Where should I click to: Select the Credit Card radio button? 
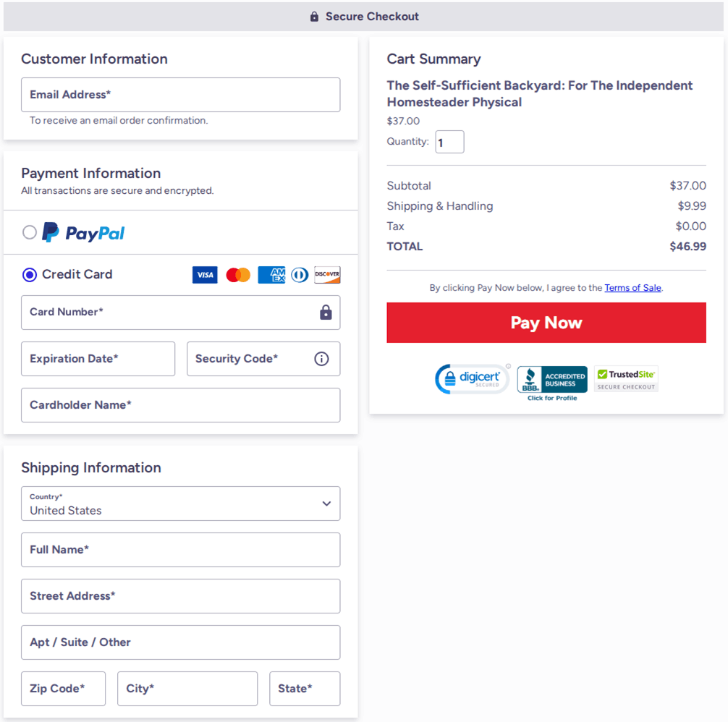click(x=30, y=275)
